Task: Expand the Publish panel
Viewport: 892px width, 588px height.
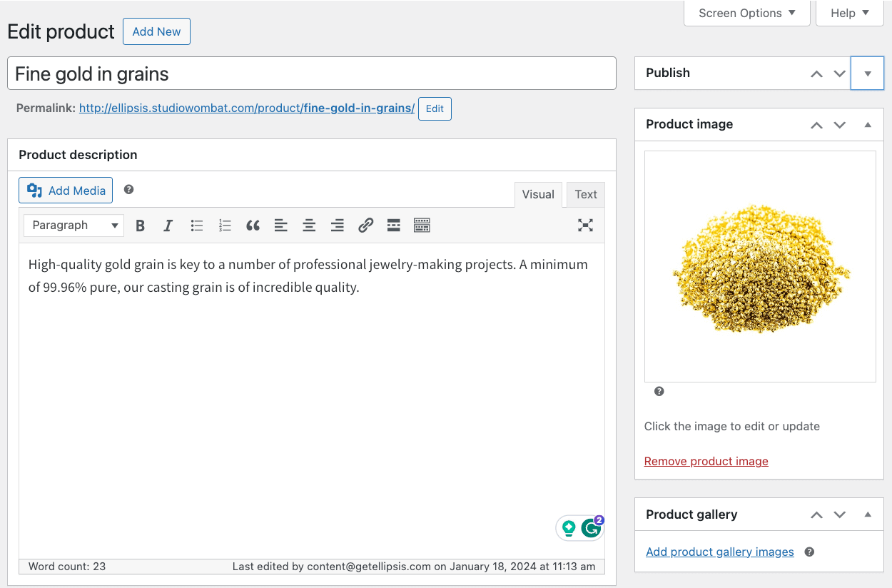Action: [x=867, y=73]
